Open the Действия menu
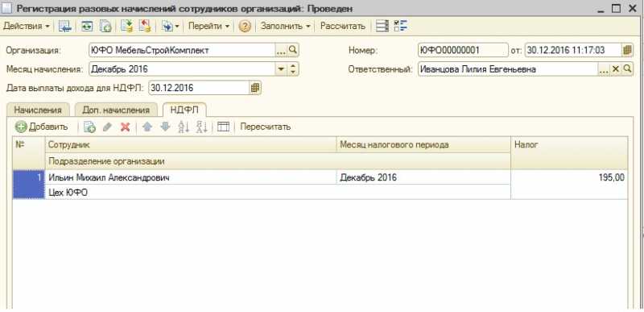Screen dimensions: 644x312 tap(27, 26)
